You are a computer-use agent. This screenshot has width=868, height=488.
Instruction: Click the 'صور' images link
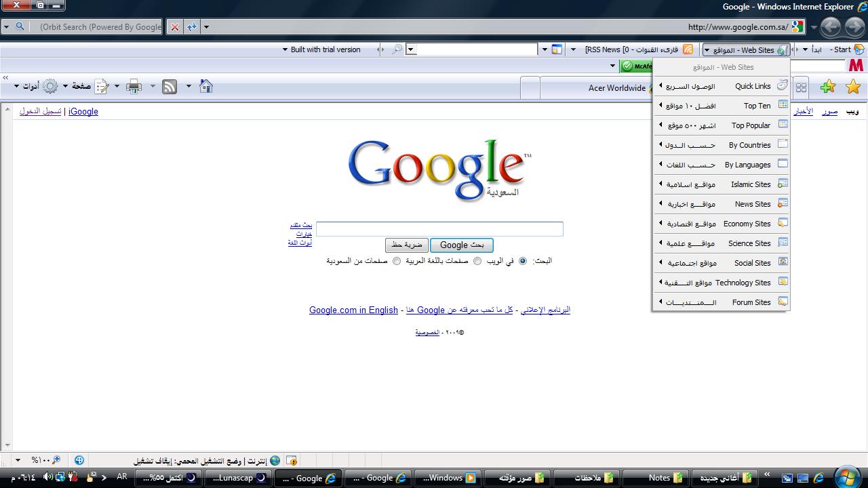coord(830,111)
